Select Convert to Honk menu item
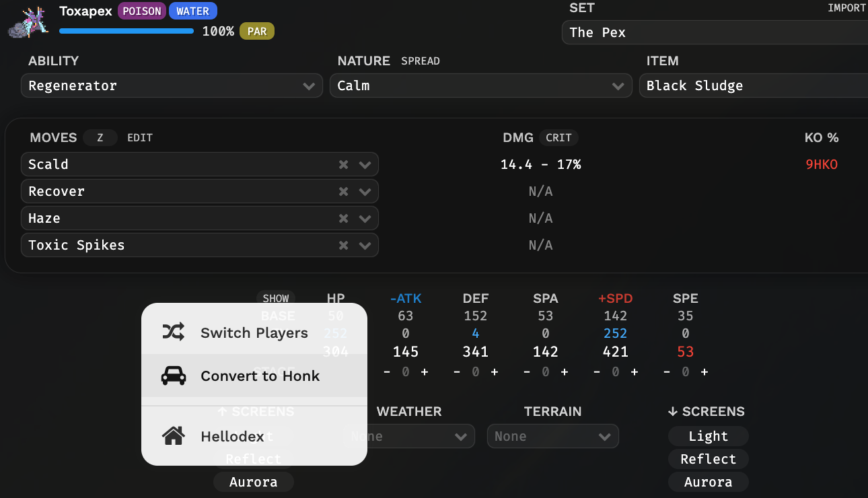Screen dimensions: 868x498 (260, 376)
